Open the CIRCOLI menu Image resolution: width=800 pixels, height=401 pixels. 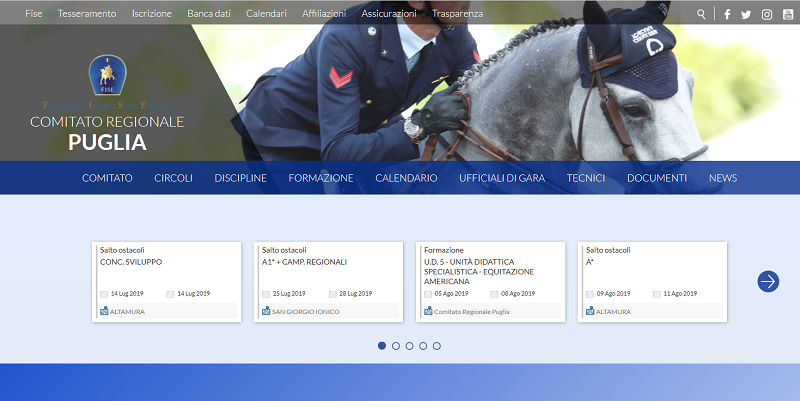(x=173, y=178)
